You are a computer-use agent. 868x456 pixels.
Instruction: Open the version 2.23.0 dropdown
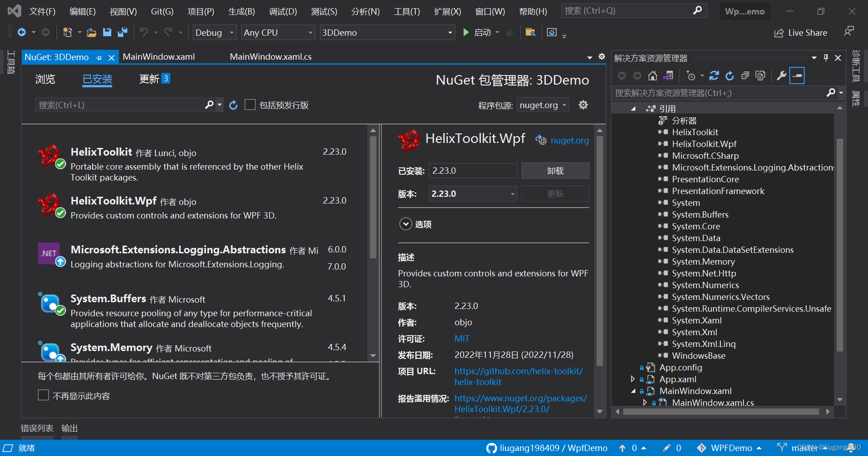(473, 194)
